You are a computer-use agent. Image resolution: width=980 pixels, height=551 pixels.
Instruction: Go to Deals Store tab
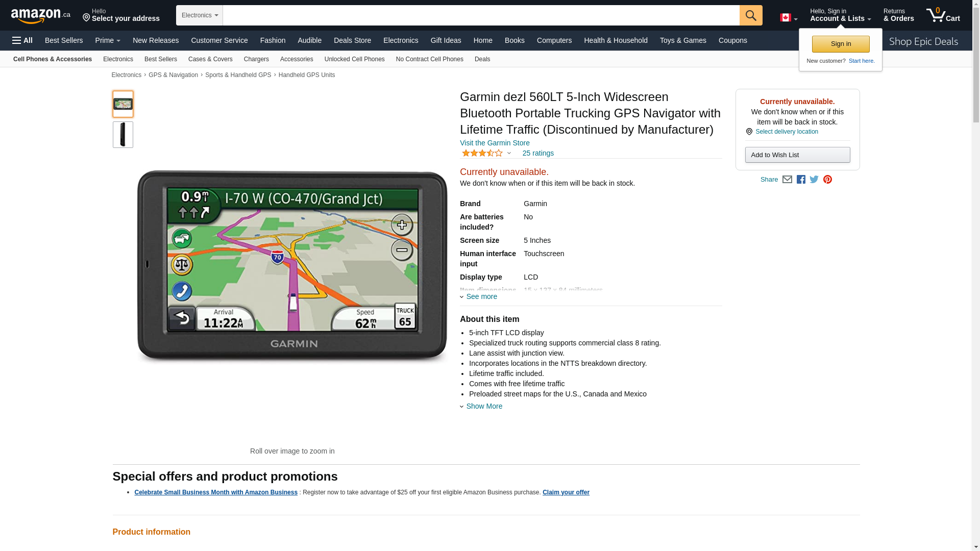coord(352,40)
